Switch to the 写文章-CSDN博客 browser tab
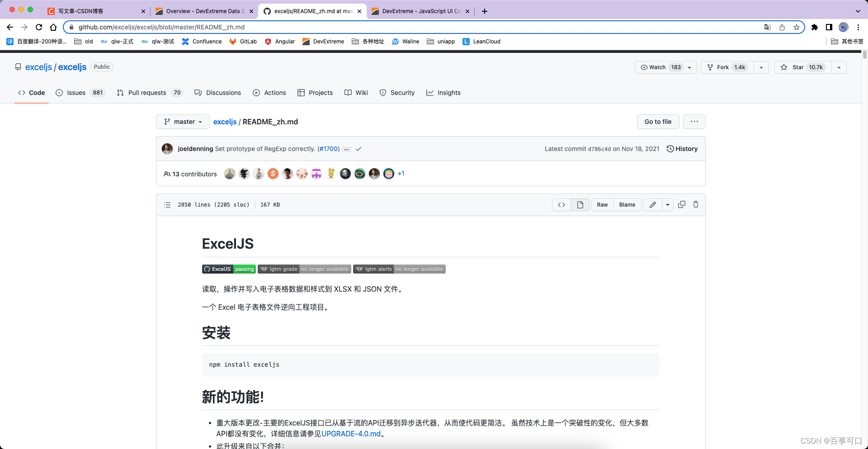 pos(97,11)
